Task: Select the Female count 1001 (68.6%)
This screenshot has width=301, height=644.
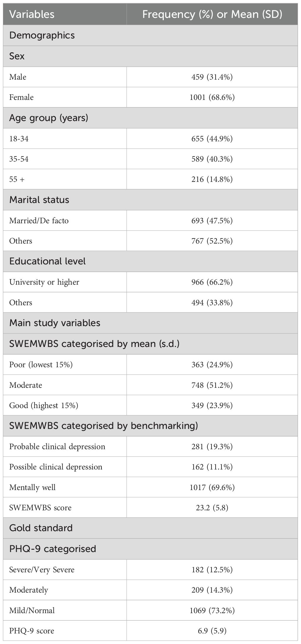Action: (x=212, y=97)
